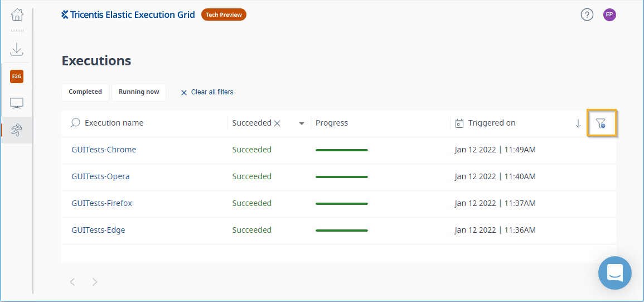The image size is (644, 302).
Task: Click the Tricentis Elastic Execution Grid logo
Action: [128, 15]
